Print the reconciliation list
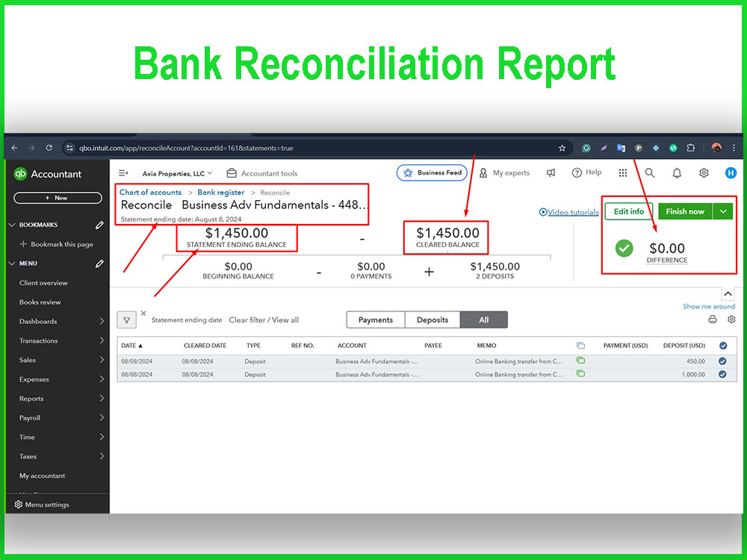This screenshot has height=560, width=747. coord(713,320)
